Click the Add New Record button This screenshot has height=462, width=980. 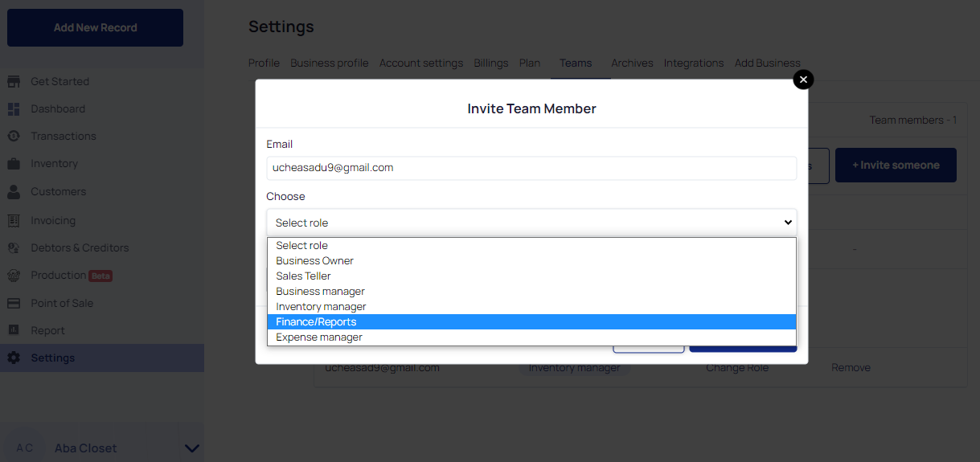95,27
